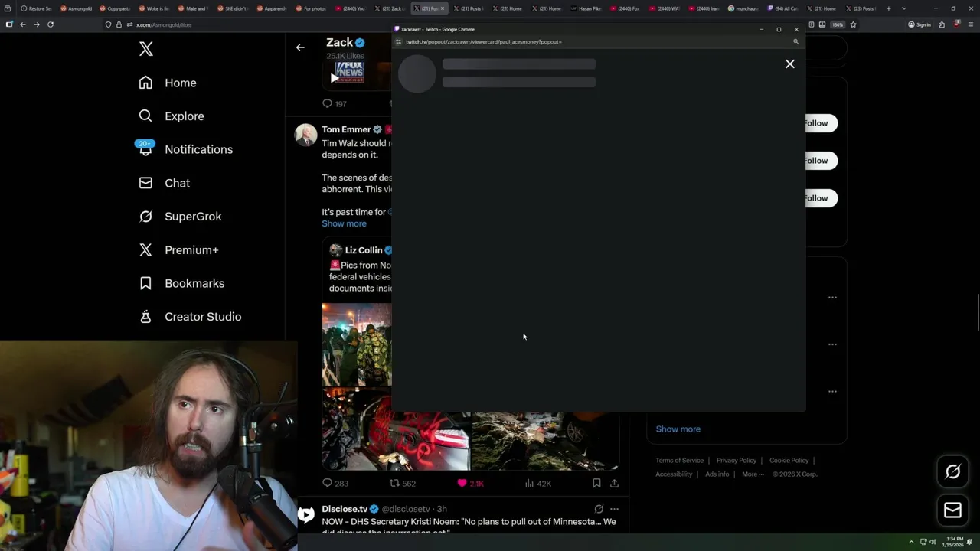Click Tom Emmer's profile avatar
The height and width of the screenshot is (551, 980).
[x=305, y=135]
